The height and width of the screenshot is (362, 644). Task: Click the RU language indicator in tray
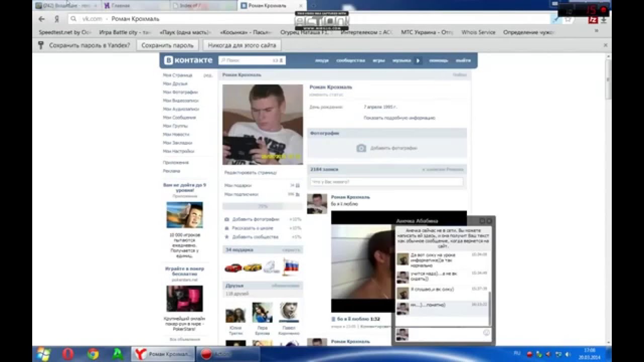click(x=517, y=353)
